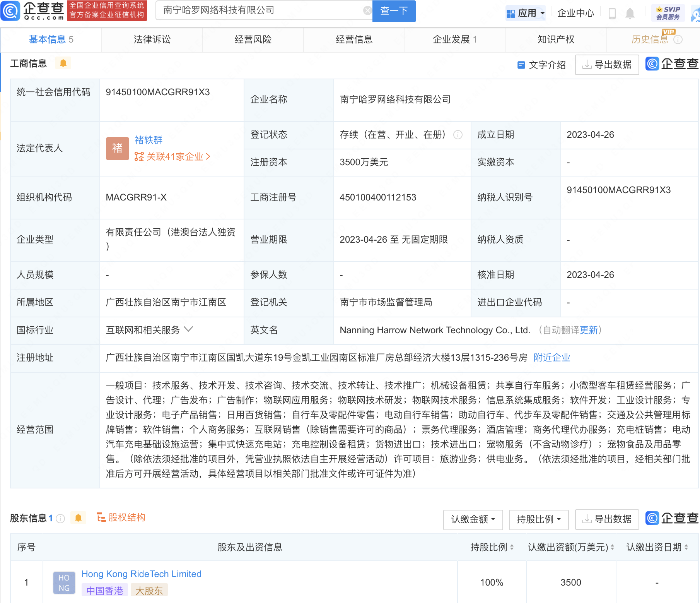
Task: Select credit code 91450100MACGRR91X3 under 统一社会信用代码
Action: tap(158, 92)
